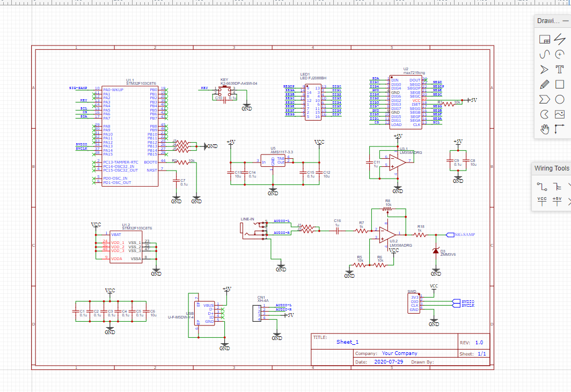
Task: Select date value 2020-07-29
Action: 389,362
